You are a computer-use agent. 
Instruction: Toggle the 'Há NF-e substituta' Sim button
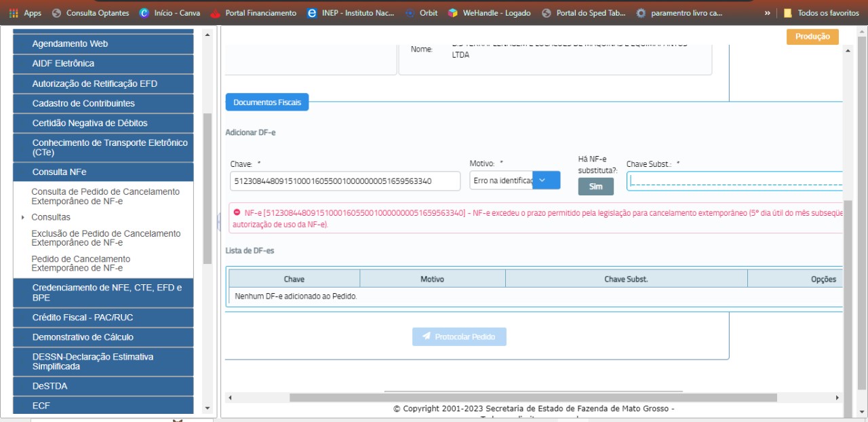pyautogui.click(x=595, y=187)
